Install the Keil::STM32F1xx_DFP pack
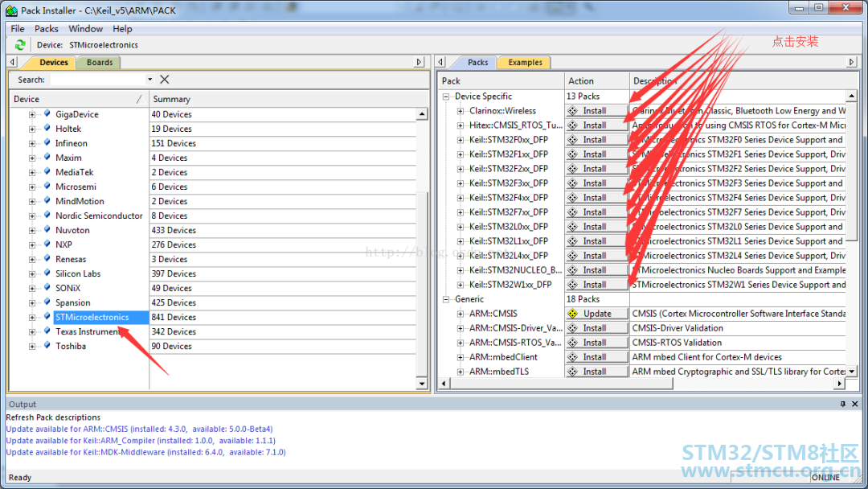868x489 pixels. (x=596, y=154)
